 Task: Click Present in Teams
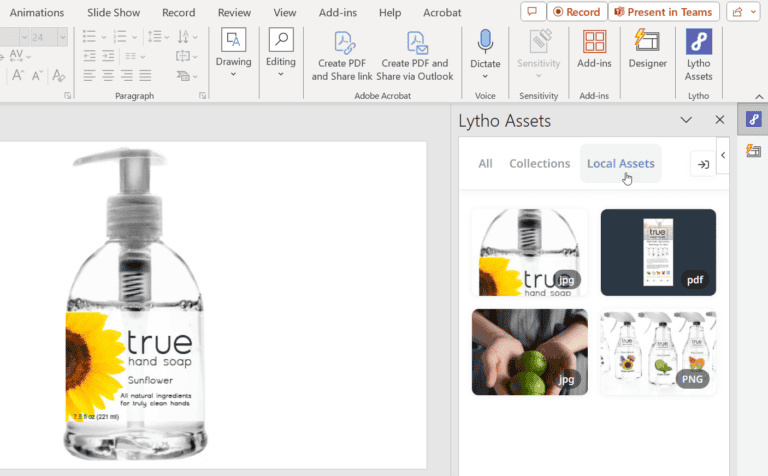[664, 12]
